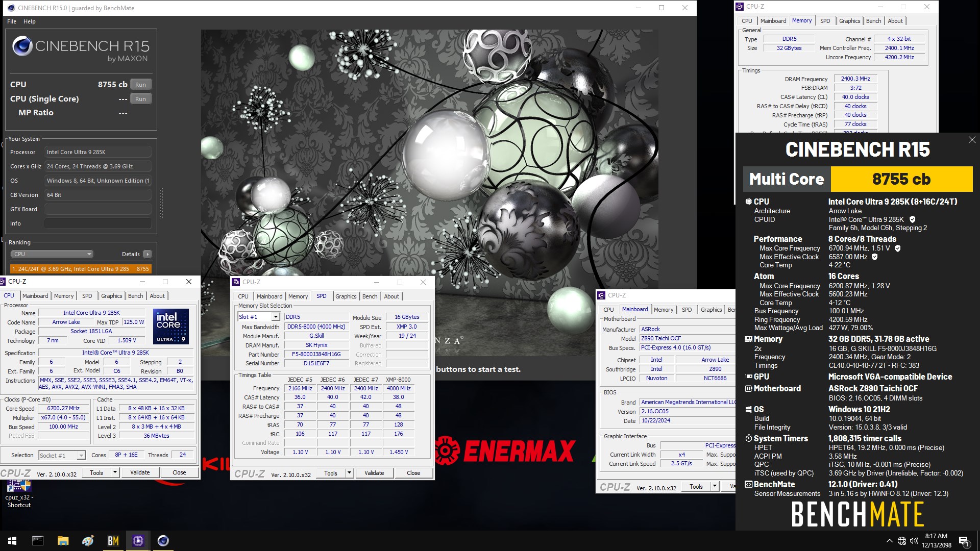Switch to Memory tab in CPU-Z SPD window
The height and width of the screenshot is (551, 980).
[x=298, y=296]
